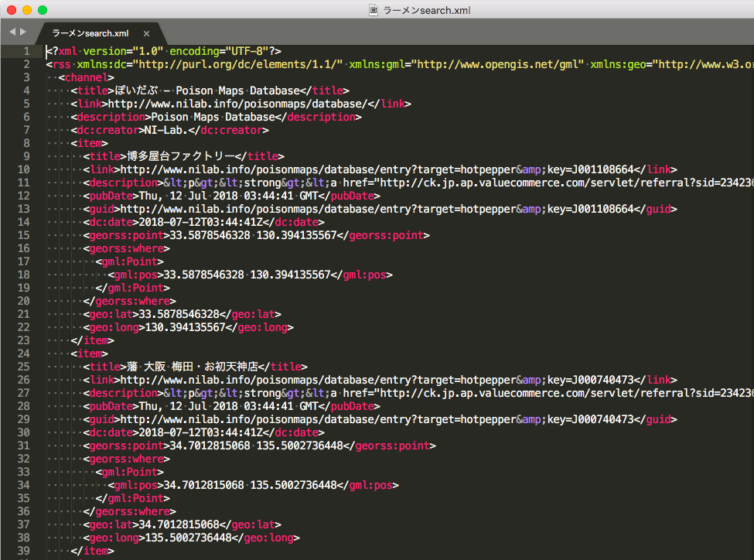Click title text 'Poison Maps Database' on line 4
This screenshot has width=754, height=560.
[238, 90]
